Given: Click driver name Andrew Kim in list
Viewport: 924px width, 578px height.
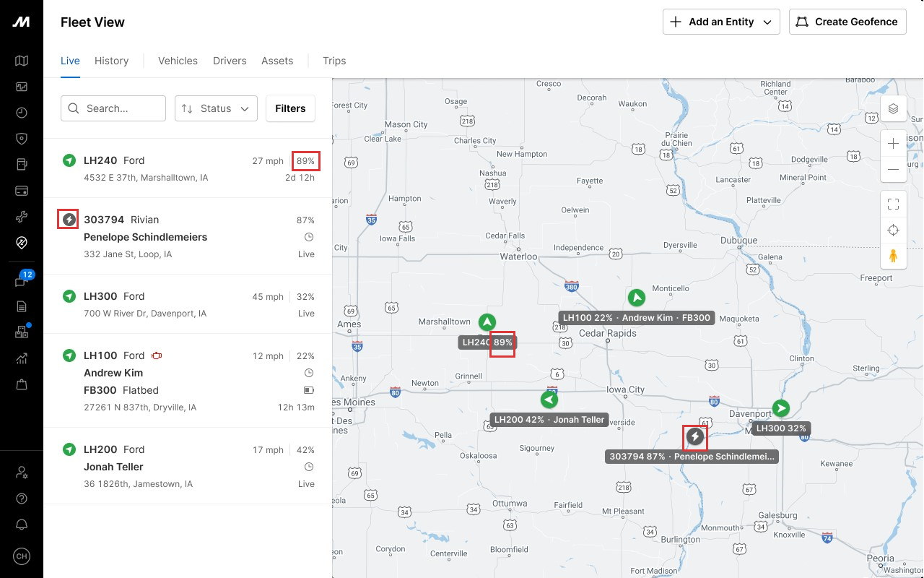Looking at the screenshot, I should point(113,373).
